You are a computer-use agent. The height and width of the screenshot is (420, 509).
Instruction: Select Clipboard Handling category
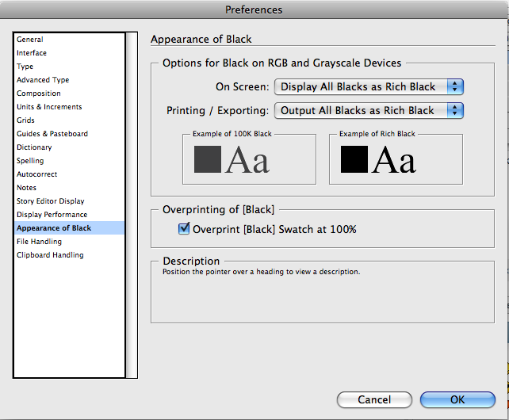pos(69,255)
